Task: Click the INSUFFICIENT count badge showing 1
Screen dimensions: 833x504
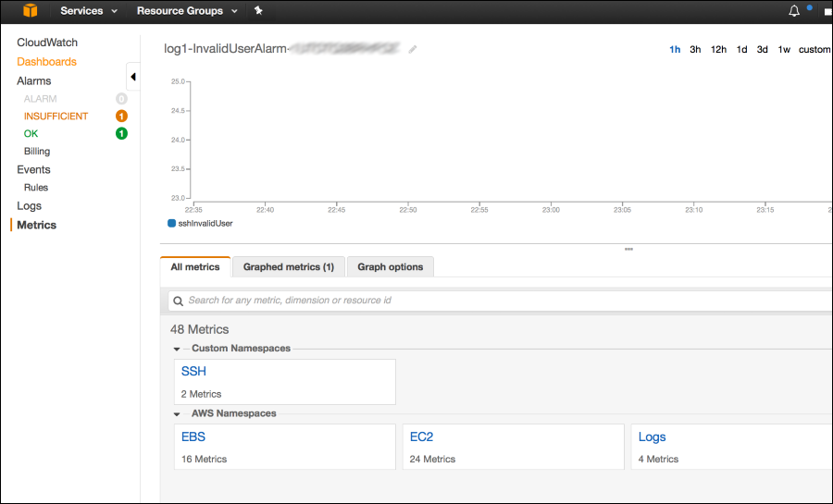Action: point(121,117)
